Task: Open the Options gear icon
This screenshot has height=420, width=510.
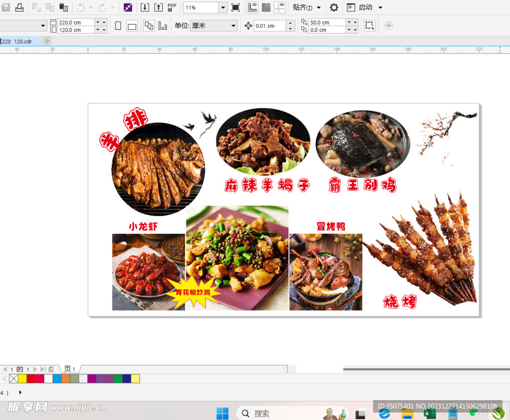Action: point(334,7)
